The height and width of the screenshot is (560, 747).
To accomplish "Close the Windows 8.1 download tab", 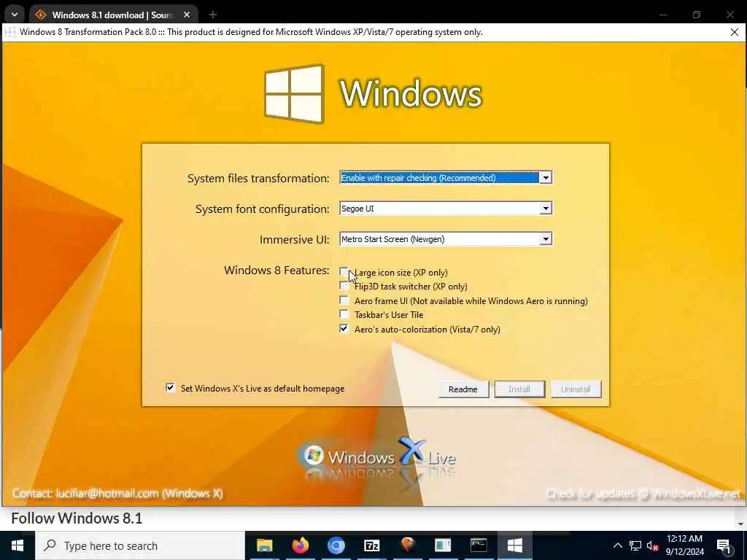I will click(x=187, y=15).
